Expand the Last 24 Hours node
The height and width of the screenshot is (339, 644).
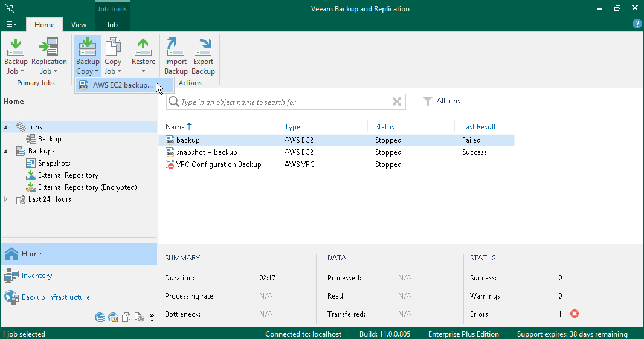[6, 199]
